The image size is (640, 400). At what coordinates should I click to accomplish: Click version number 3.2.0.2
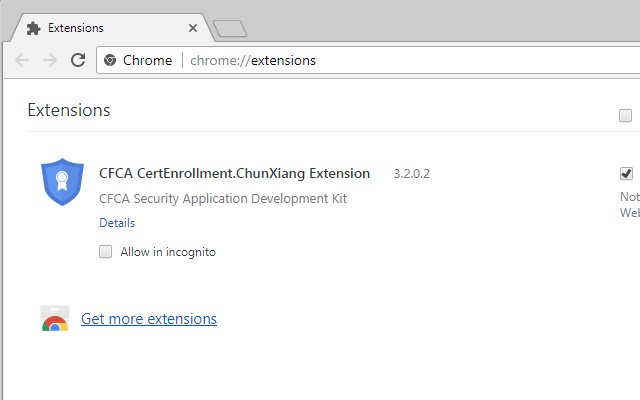click(411, 174)
